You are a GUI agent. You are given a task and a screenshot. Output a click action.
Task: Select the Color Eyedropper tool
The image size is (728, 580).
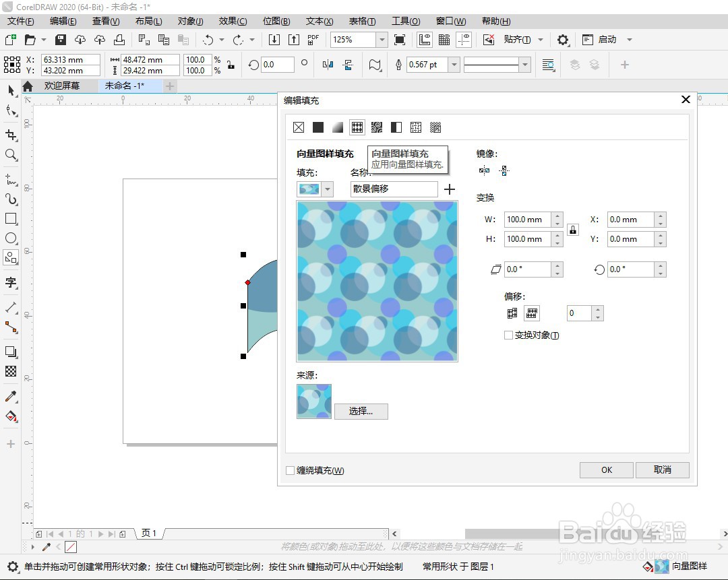tap(11, 396)
